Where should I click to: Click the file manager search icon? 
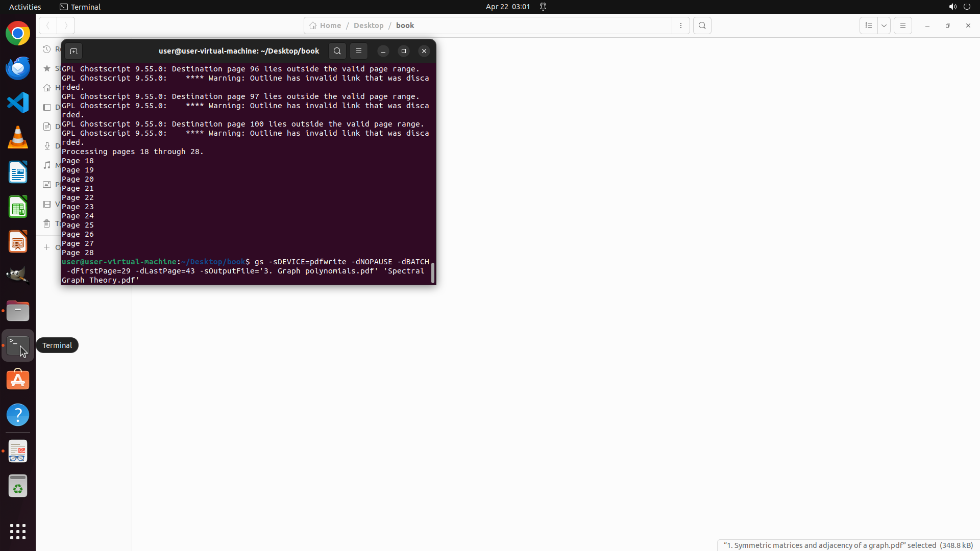pos(702,26)
